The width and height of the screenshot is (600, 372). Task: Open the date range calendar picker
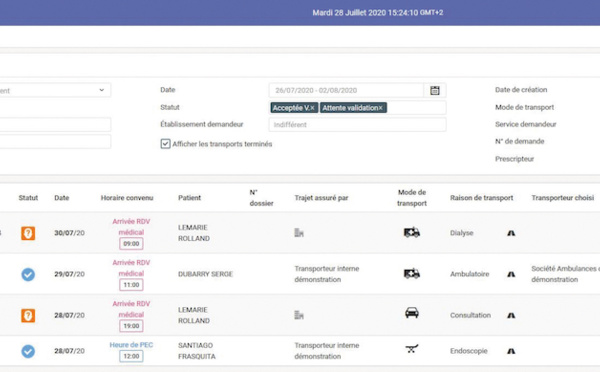[435, 90]
